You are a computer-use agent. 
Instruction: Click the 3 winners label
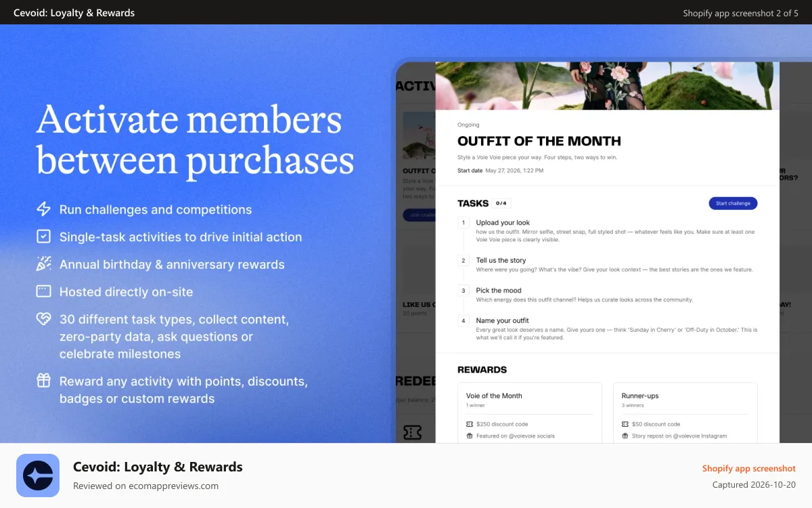(x=633, y=405)
